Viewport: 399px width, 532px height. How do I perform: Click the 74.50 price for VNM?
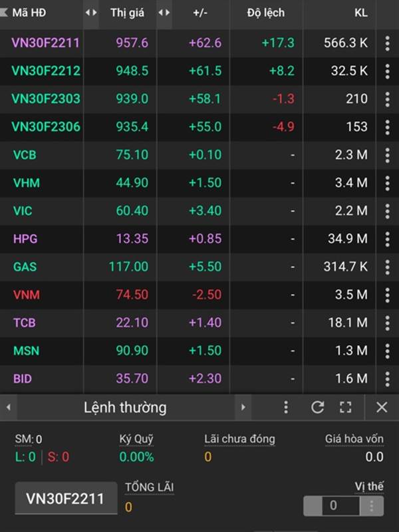click(x=132, y=295)
